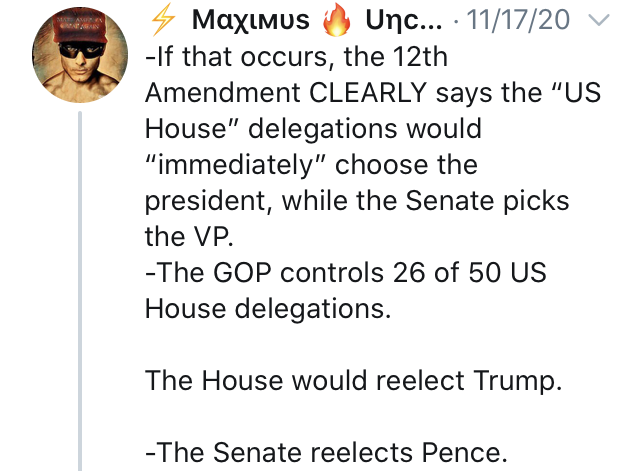Open the 11/17/20 tweet timestamp
Screen dimensions: 640x471
pos(518,20)
